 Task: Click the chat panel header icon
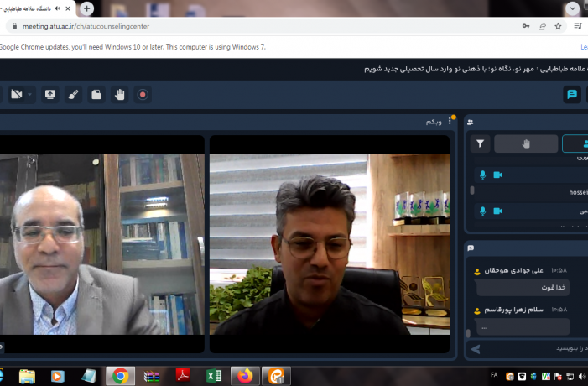(471, 248)
